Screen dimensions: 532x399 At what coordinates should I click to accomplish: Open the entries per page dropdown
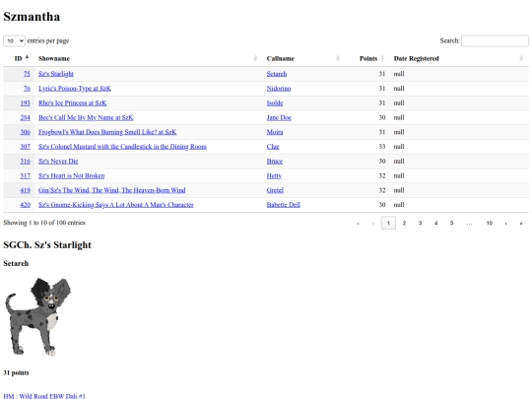[14, 40]
